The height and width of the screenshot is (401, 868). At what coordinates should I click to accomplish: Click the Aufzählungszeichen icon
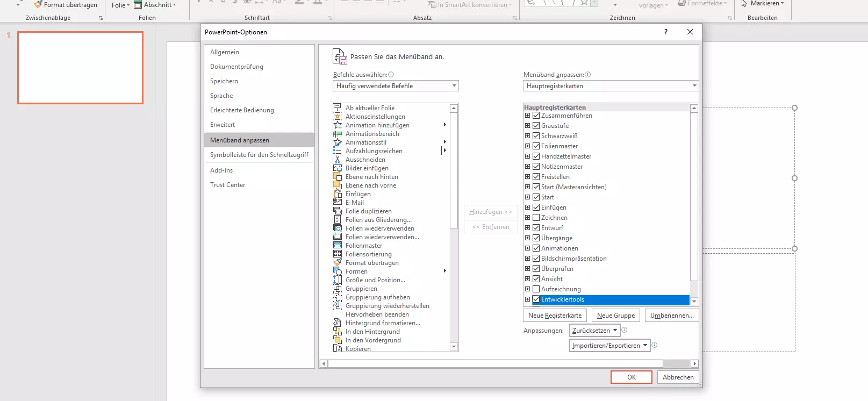pos(338,151)
